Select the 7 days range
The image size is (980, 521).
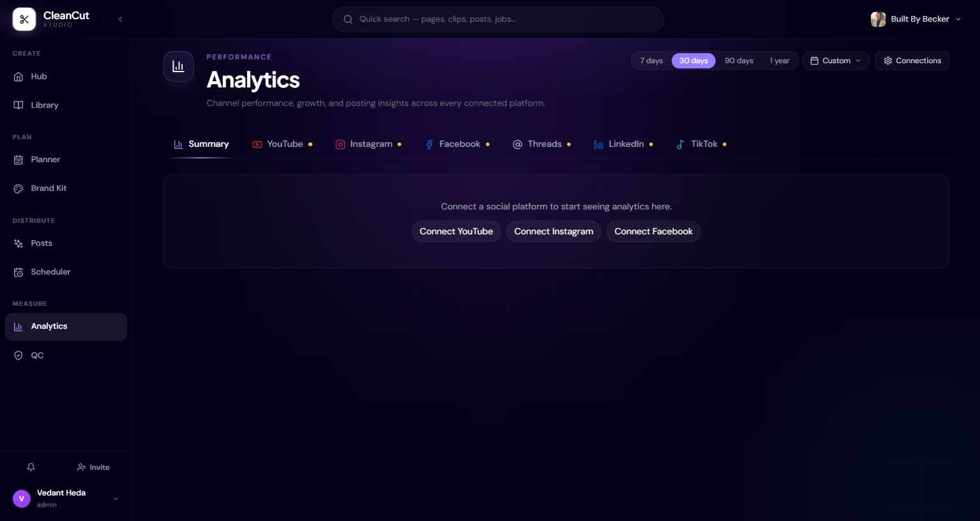[651, 61]
